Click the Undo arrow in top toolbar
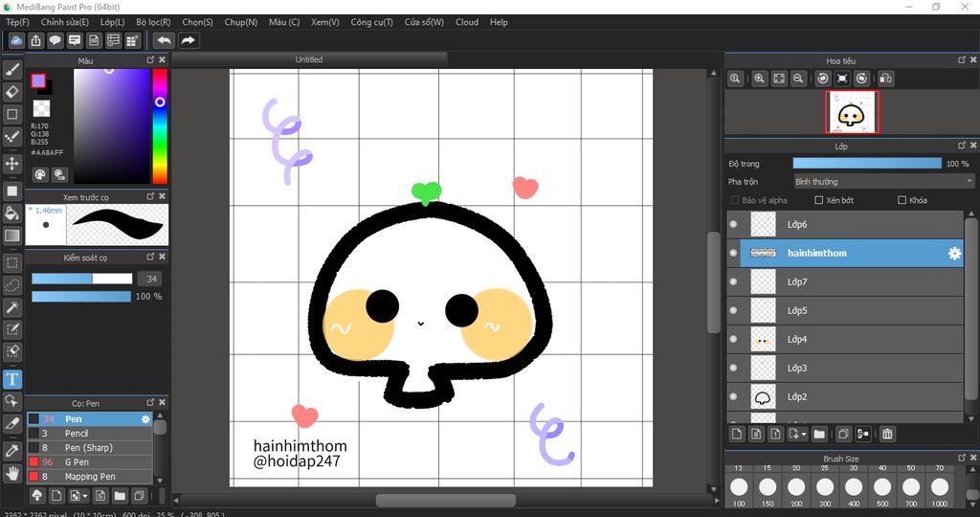This screenshot has height=517, width=980. pyautogui.click(x=164, y=40)
